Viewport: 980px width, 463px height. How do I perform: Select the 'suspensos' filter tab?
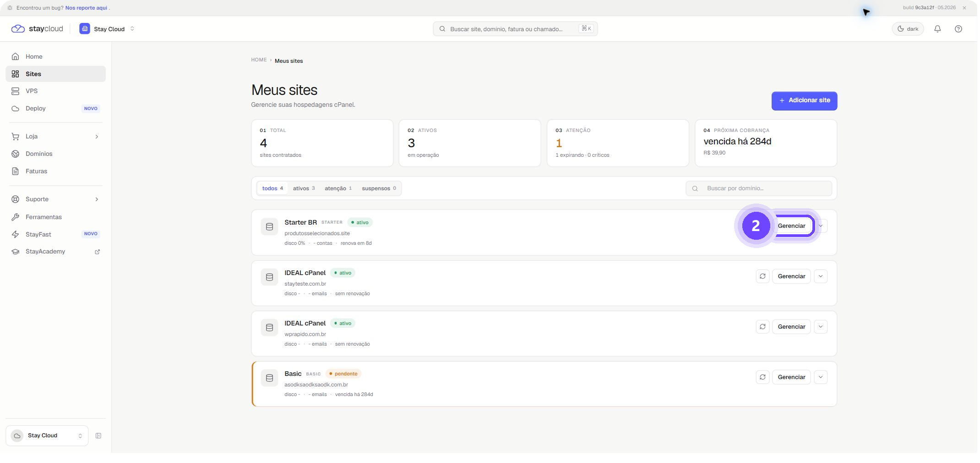tap(379, 188)
